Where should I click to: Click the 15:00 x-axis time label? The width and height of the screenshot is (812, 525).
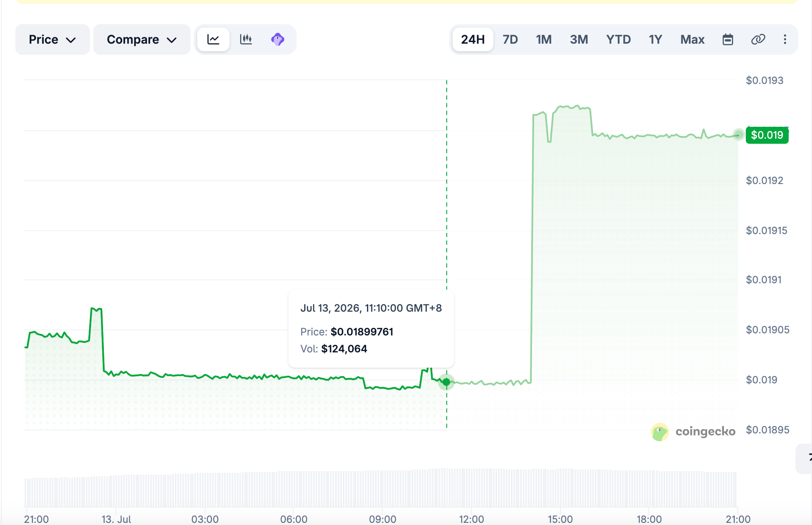point(560,519)
